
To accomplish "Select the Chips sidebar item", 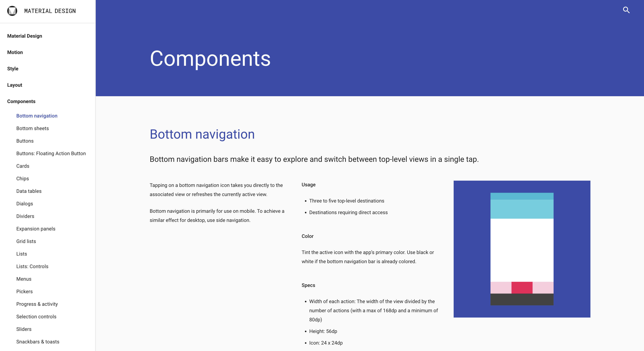I will click(22, 178).
